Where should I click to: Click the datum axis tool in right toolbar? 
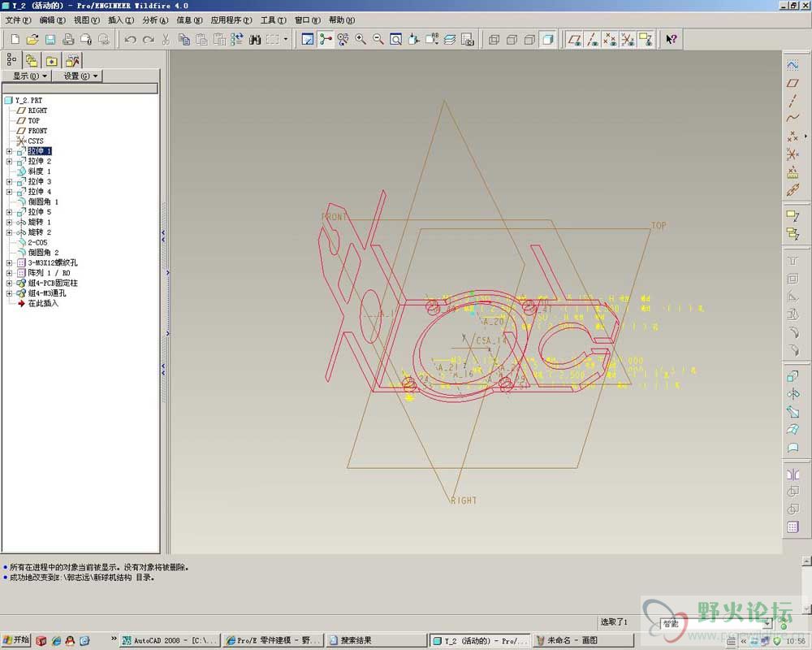click(x=793, y=101)
